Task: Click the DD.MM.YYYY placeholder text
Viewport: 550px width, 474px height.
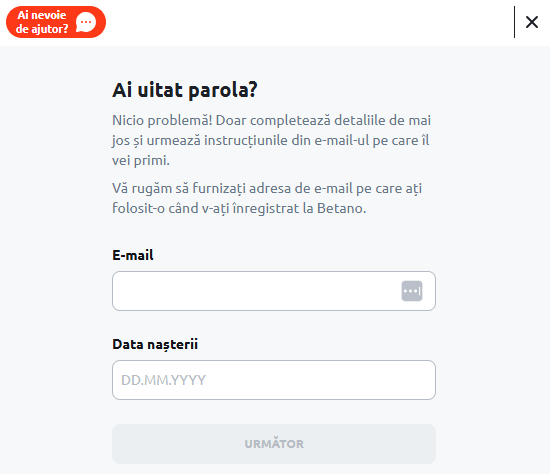Action: (x=163, y=380)
